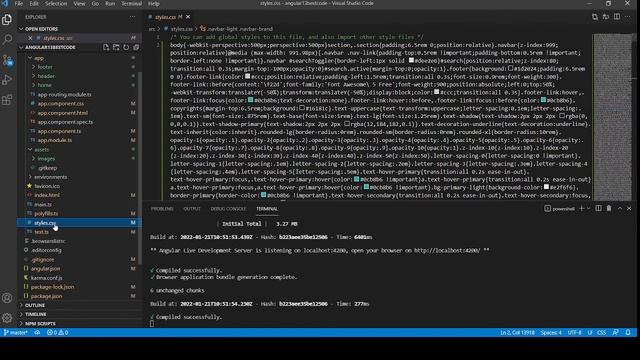Switch to the Problems panel tab
640x360 pixels.
pyautogui.click(x=162, y=209)
